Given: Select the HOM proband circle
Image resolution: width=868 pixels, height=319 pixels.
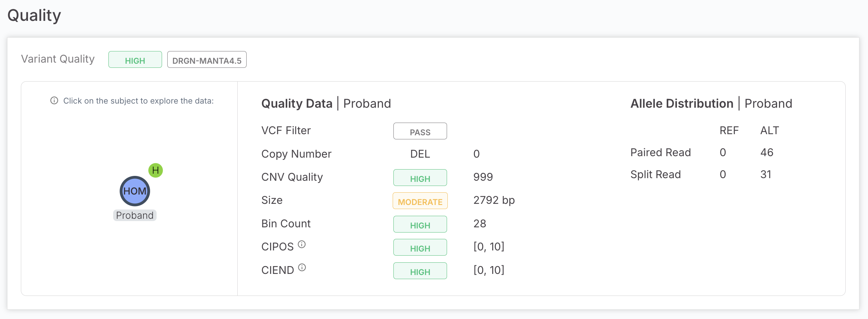Looking at the screenshot, I should coord(135,191).
